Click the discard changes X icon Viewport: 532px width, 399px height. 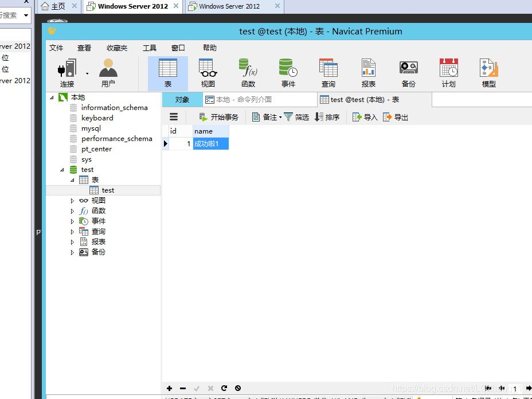point(210,388)
